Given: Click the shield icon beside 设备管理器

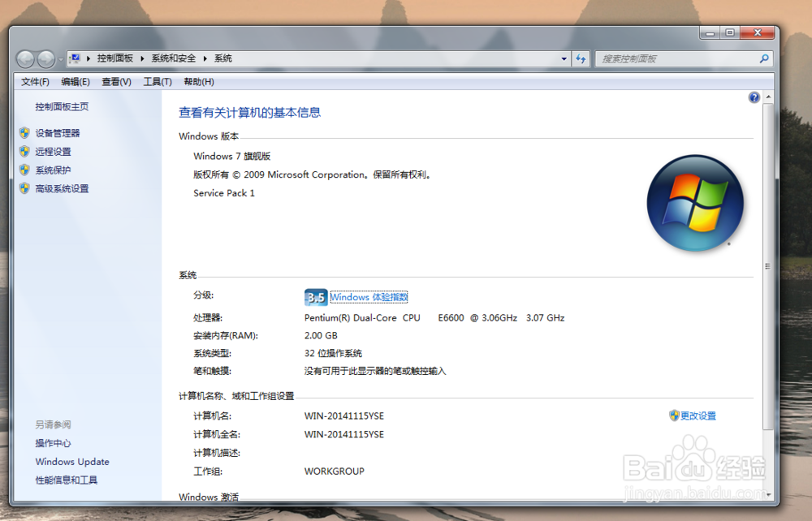Looking at the screenshot, I should point(24,133).
